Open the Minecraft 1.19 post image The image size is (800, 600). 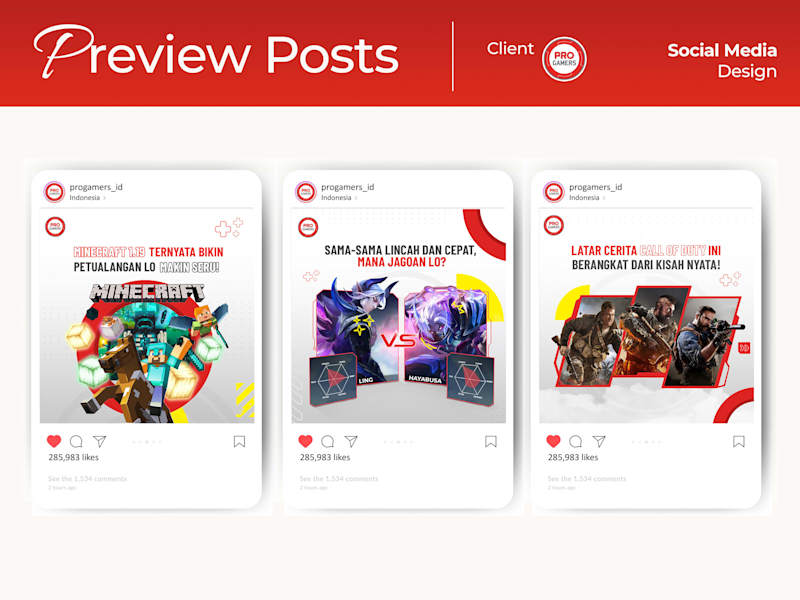tap(147, 316)
